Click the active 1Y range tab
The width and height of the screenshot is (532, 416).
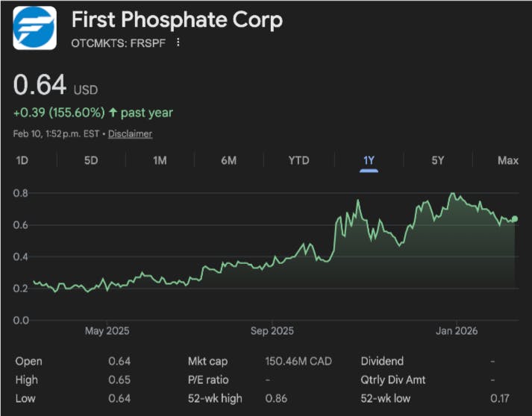tap(369, 160)
